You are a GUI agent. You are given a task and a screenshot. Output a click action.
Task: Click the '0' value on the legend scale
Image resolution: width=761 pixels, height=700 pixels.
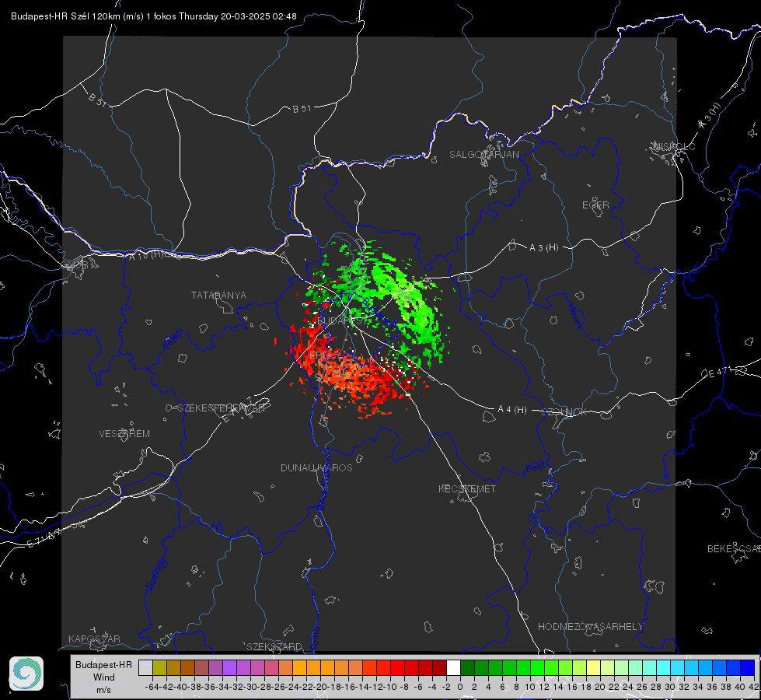pos(460,687)
